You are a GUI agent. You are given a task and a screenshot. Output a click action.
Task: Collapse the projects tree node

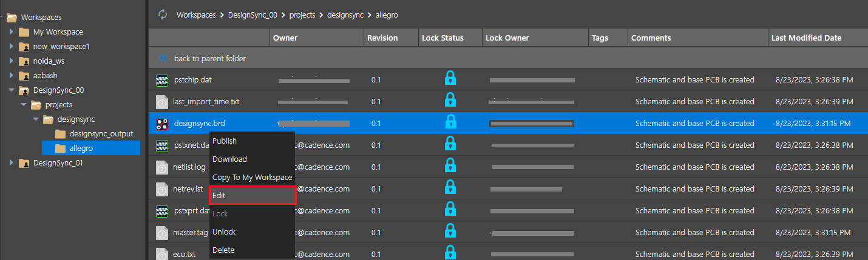tap(23, 105)
